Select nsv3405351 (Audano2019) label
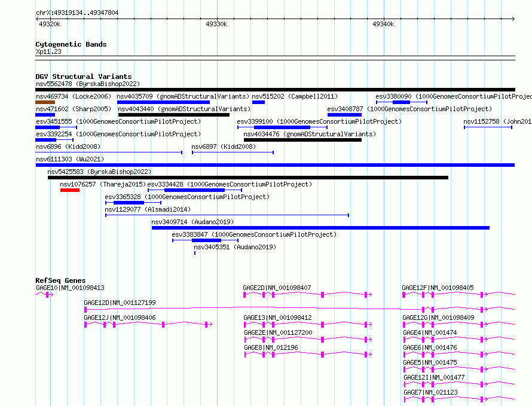Screen dimensions: 532x406 pyautogui.click(x=235, y=247)
